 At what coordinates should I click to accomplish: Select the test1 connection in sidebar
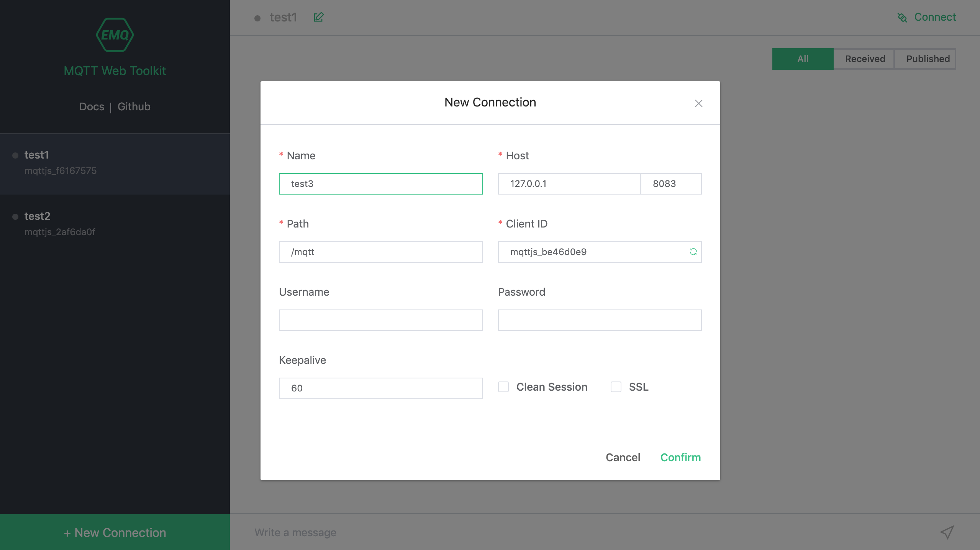coord(115,164)
